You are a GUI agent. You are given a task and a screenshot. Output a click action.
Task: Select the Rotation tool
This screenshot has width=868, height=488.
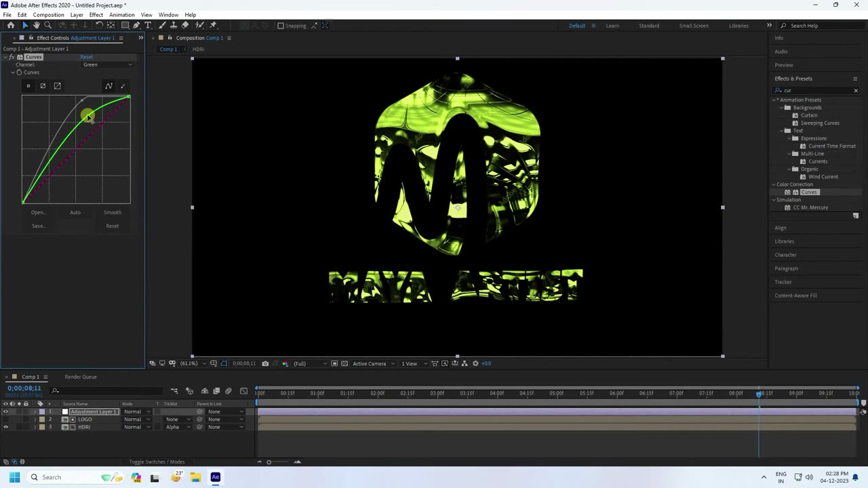(x=99, y=26)
